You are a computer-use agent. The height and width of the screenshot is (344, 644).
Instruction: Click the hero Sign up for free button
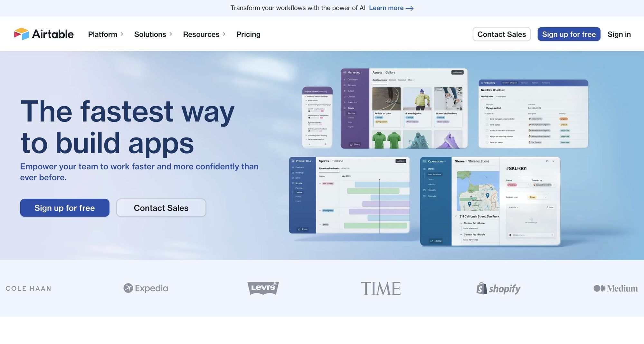pyautogui.click(x=65, y=208)
